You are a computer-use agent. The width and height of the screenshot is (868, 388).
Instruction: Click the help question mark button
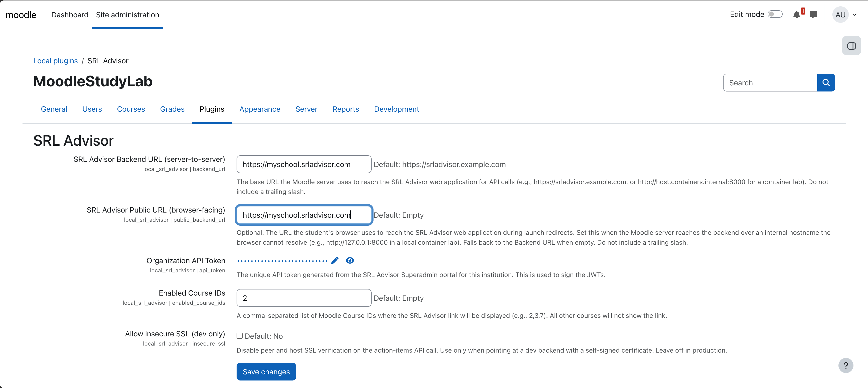(x=846, y=365)
